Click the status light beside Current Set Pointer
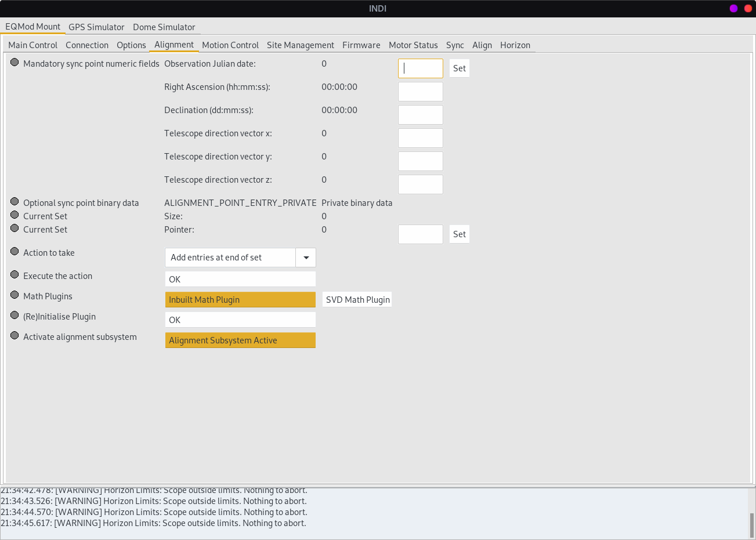The height and width of the screenshot is (540, 756). coord(15,228)
